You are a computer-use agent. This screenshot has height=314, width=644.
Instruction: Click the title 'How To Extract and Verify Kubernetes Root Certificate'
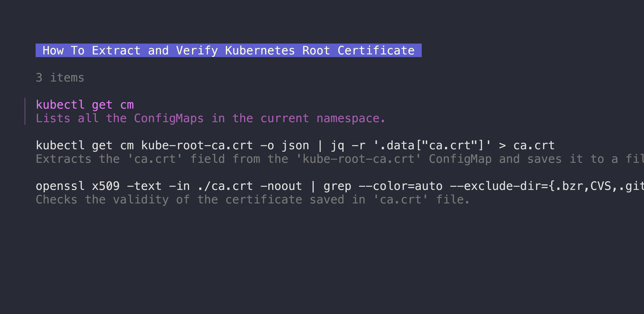pos(228,50)
